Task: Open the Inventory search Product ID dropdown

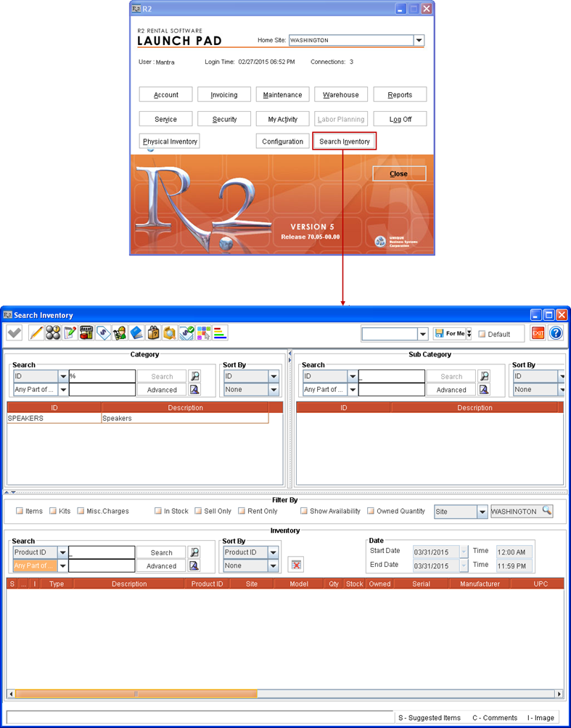Action: pos(62,552)
